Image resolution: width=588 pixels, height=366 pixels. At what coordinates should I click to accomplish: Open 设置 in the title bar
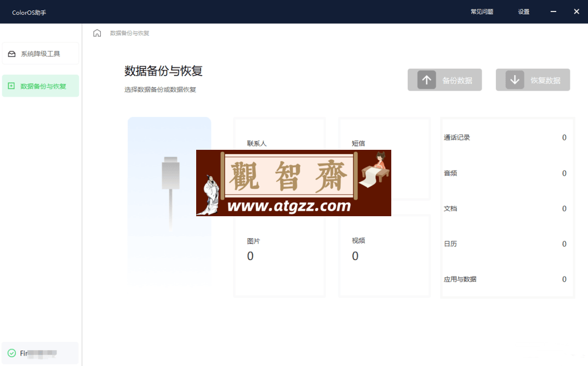(524, 12)
